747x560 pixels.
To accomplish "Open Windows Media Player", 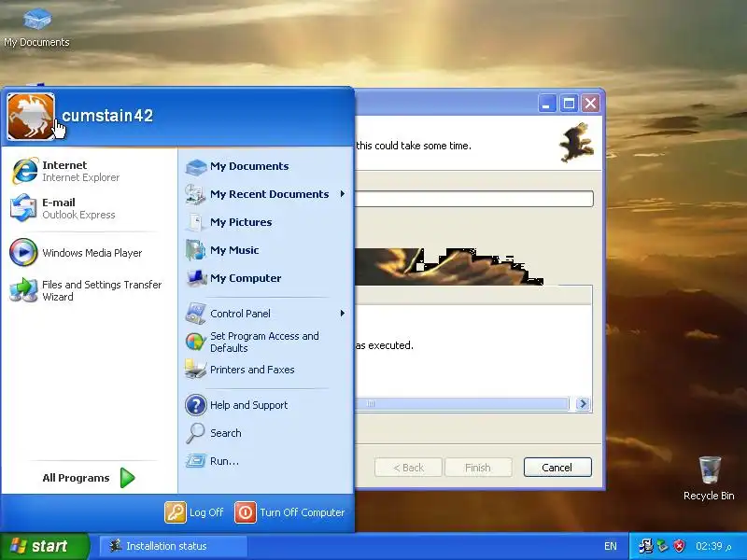I will coord(89,252).
